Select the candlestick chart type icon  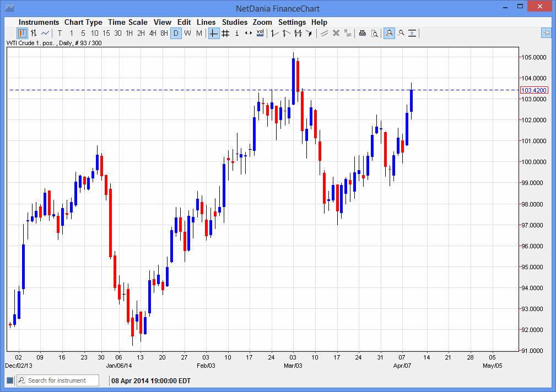tap(22, 33)
